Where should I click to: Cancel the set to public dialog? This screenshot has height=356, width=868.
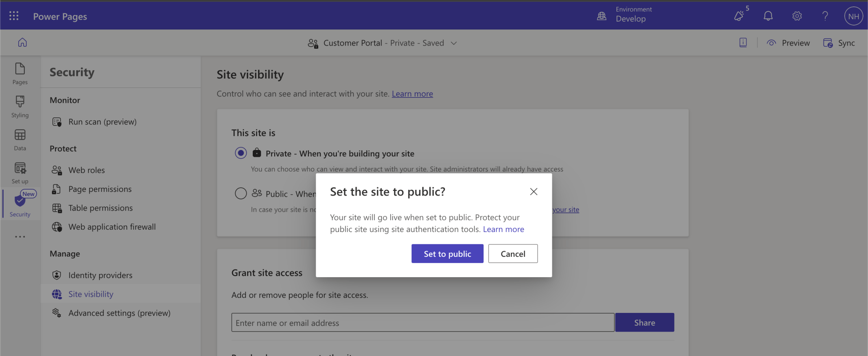pos(513,254)
